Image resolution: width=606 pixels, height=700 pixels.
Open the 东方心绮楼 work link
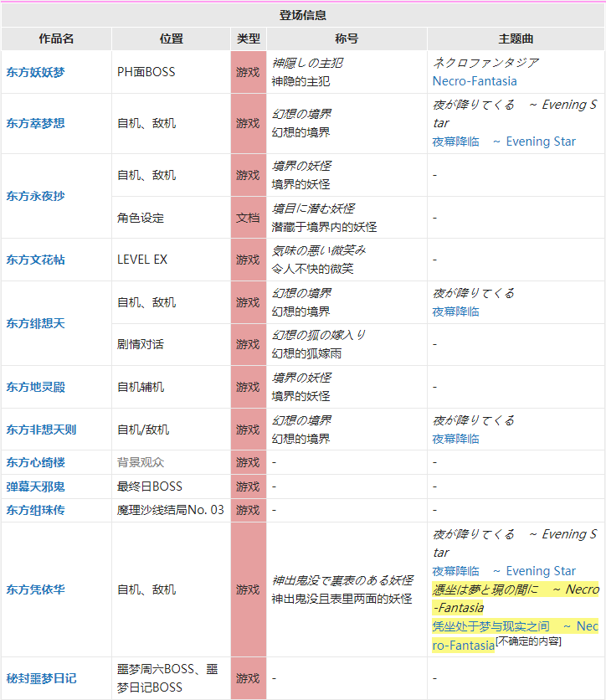(35, 462)
